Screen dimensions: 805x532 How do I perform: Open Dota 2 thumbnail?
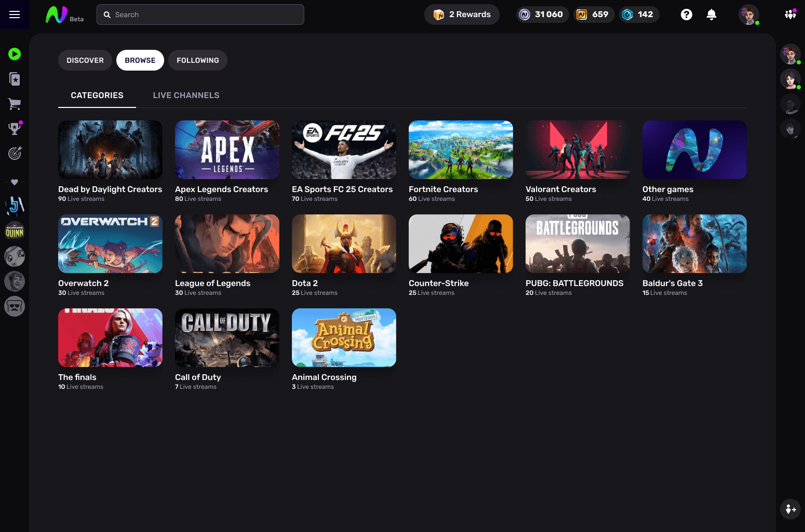click(x=344, y=244)
